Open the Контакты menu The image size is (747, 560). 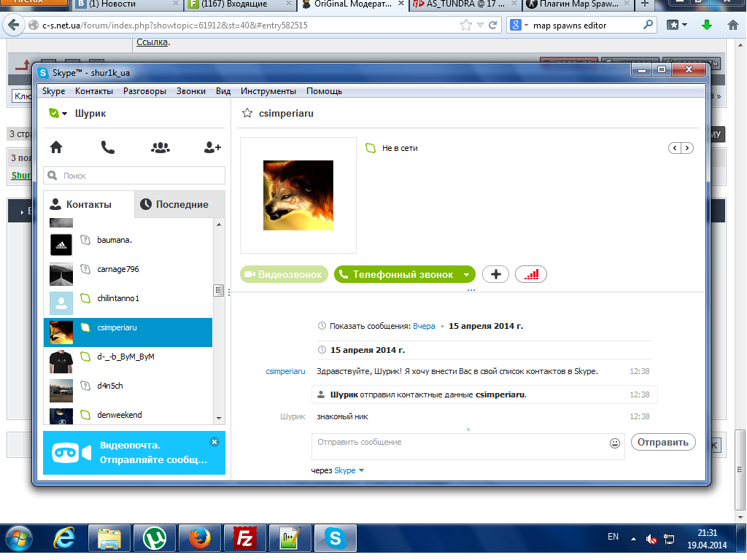[94, 91]
